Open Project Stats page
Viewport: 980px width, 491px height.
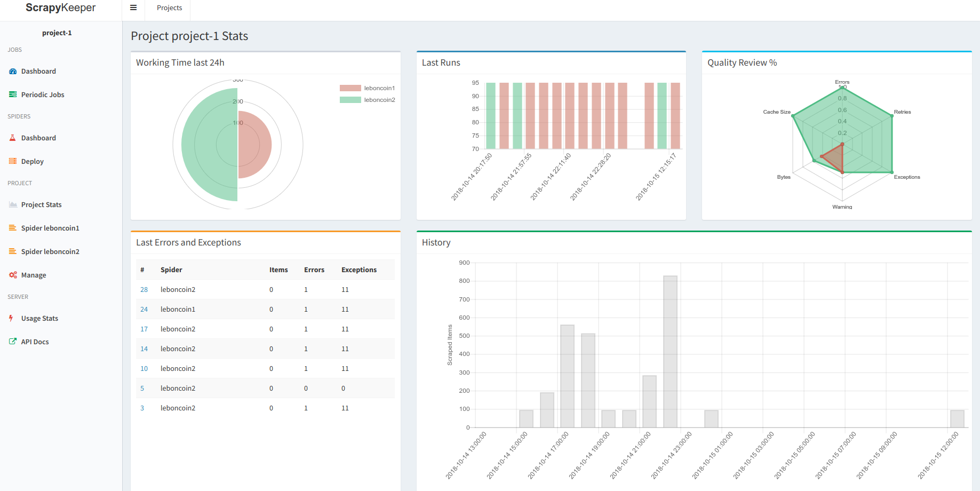point(42,204)
